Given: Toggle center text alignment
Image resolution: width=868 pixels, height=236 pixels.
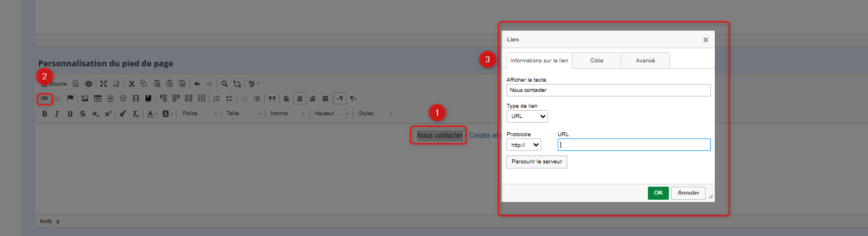Looking at the screenshot, I should coord(300,99).
